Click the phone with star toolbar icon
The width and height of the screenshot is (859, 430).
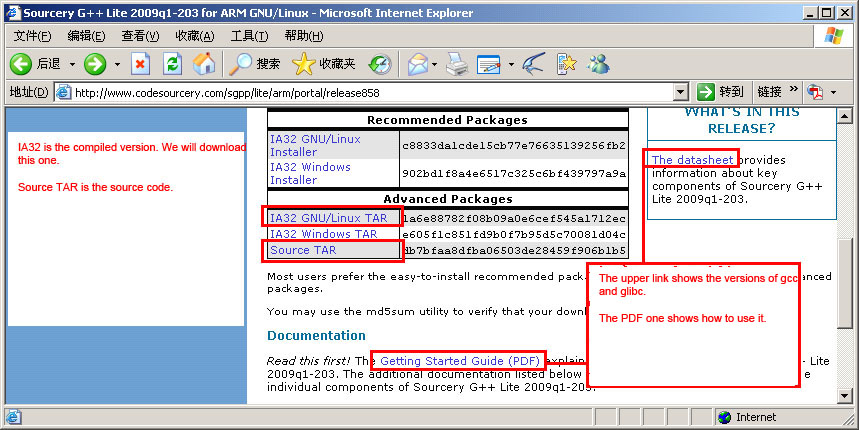[x=566, y=64]
